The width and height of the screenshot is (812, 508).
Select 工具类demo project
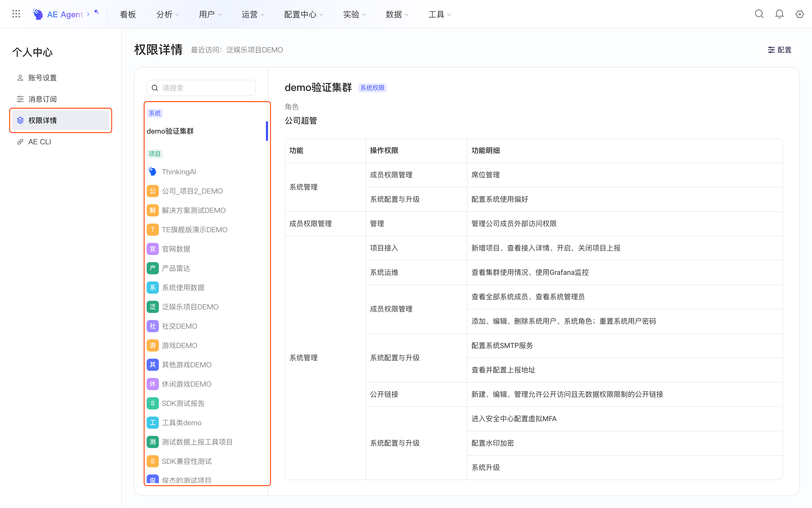click(207, 423)
